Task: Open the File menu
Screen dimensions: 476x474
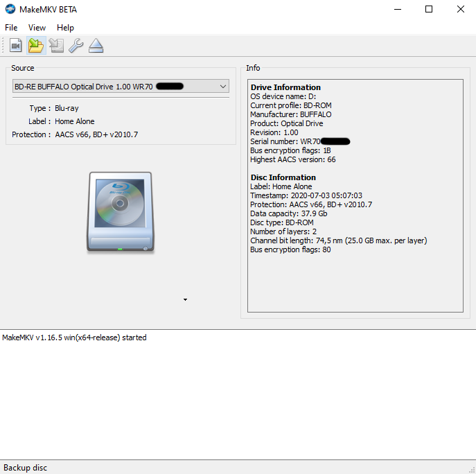Action: click(11, 28)
